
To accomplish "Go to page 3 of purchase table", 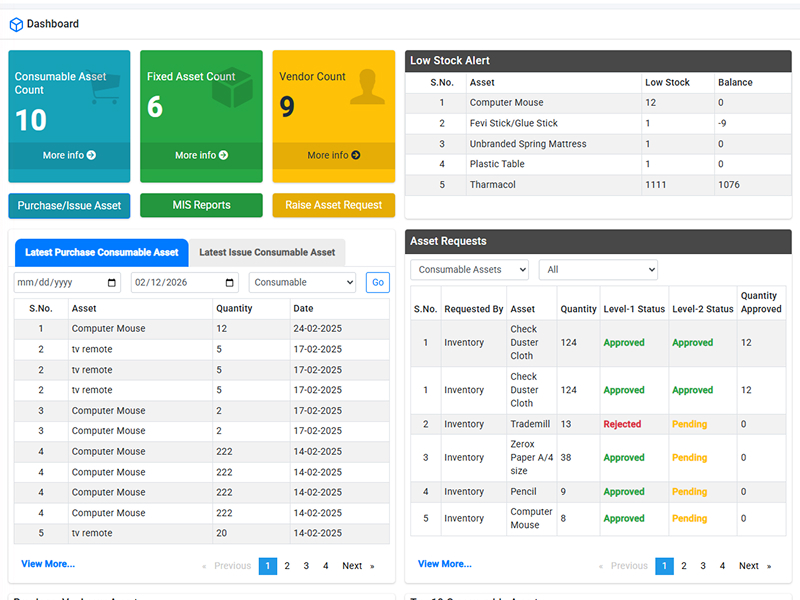I will (x=306, y=566).
